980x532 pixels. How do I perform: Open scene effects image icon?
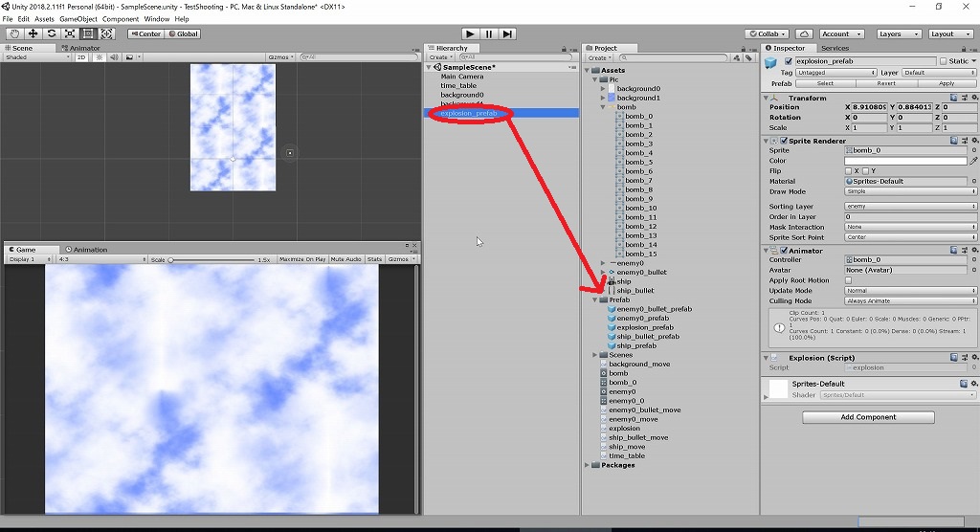(129, 56)
